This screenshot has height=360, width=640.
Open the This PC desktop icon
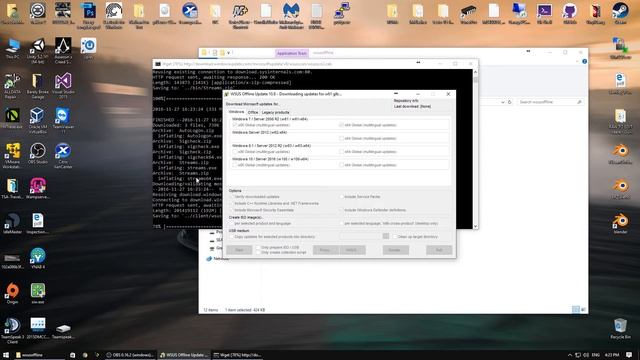coord(12,49)
